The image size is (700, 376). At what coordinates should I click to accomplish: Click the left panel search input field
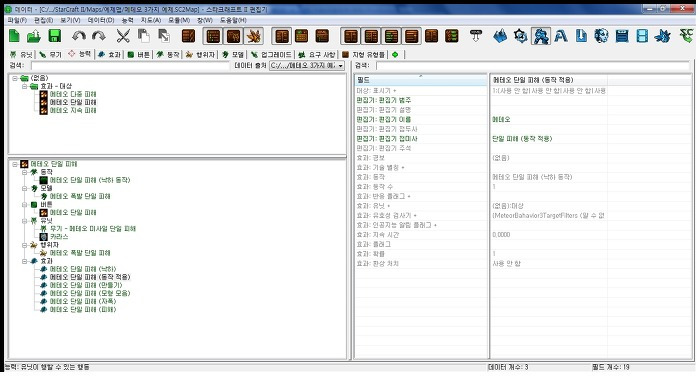click(x=129, y=66)
